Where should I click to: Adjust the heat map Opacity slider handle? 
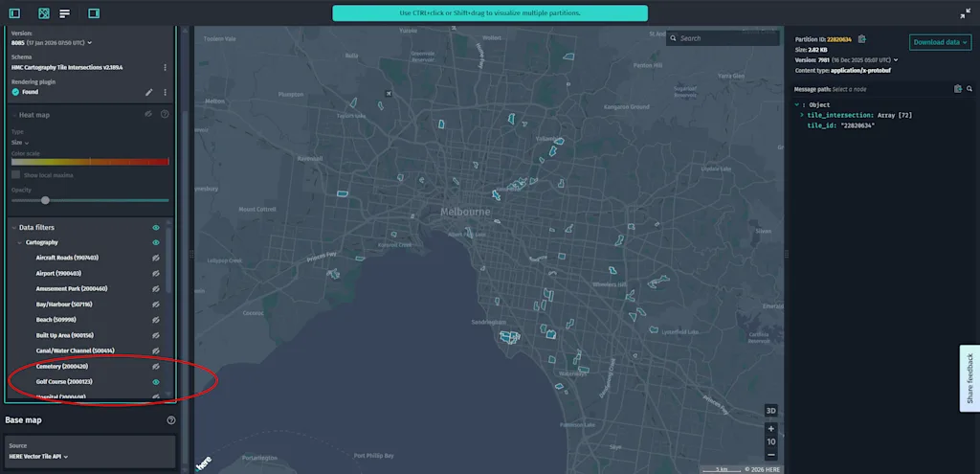coord(45,200)
